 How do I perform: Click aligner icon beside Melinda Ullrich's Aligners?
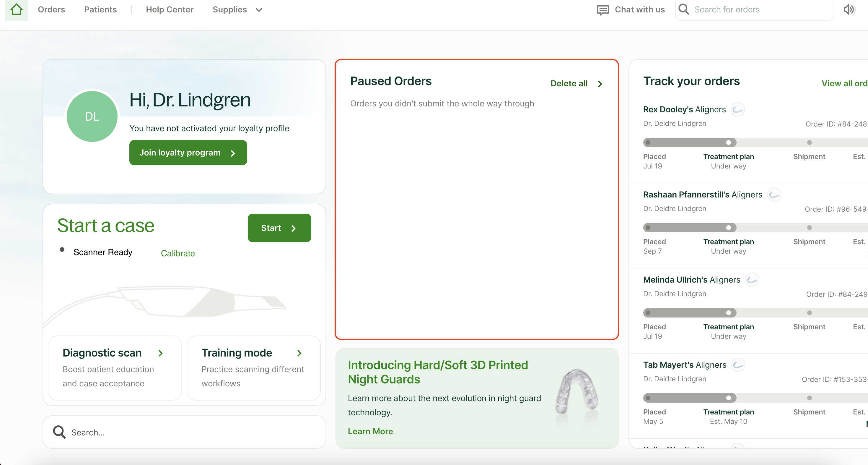pyautogui.click(x=752, y=280)
